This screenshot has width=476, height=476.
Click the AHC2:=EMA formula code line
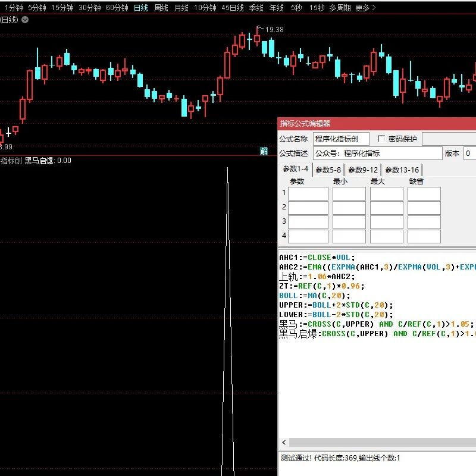click(377, 267)
